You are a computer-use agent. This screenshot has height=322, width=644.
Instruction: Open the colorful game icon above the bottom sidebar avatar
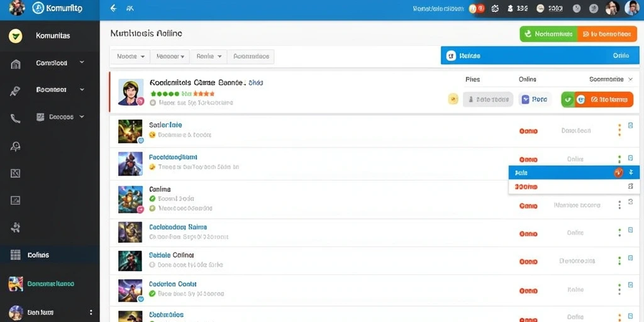pos(16,284)
